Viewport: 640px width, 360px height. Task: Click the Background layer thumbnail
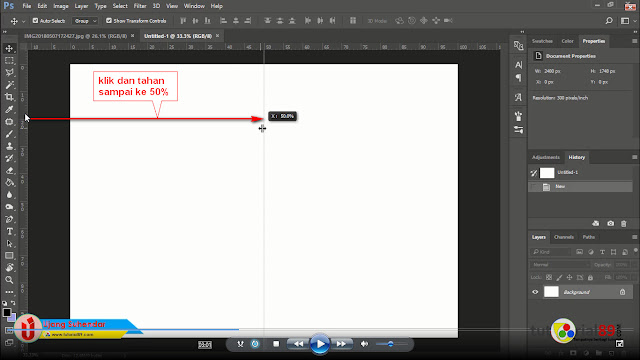point(551,292)
